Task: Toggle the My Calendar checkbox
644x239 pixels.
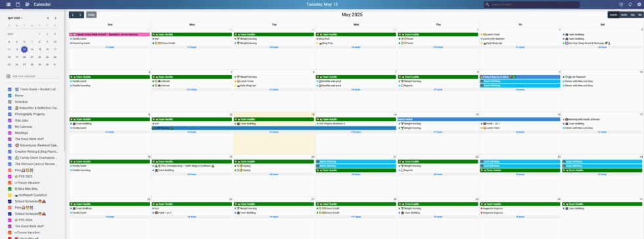Action: click(x=10, y=126)
